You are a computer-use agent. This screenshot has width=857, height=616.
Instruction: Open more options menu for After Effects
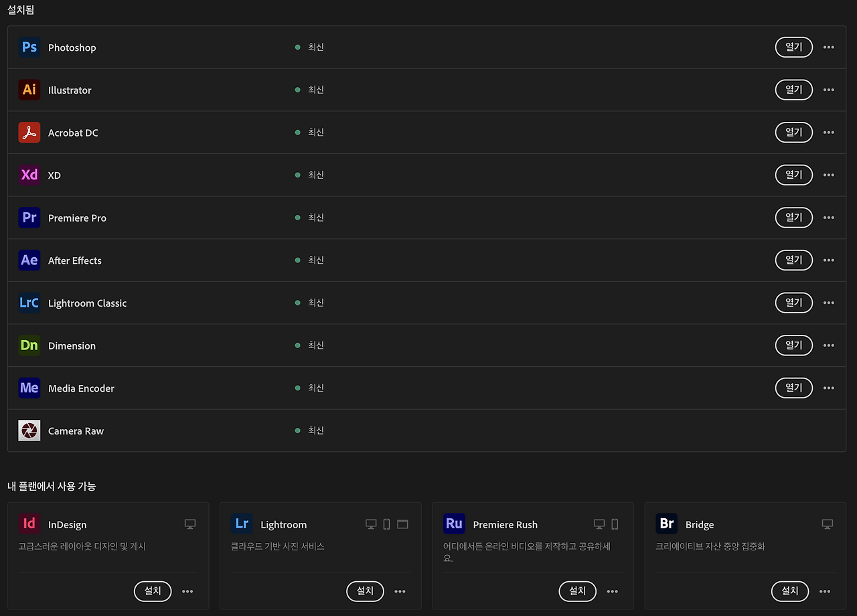point(829,260)
